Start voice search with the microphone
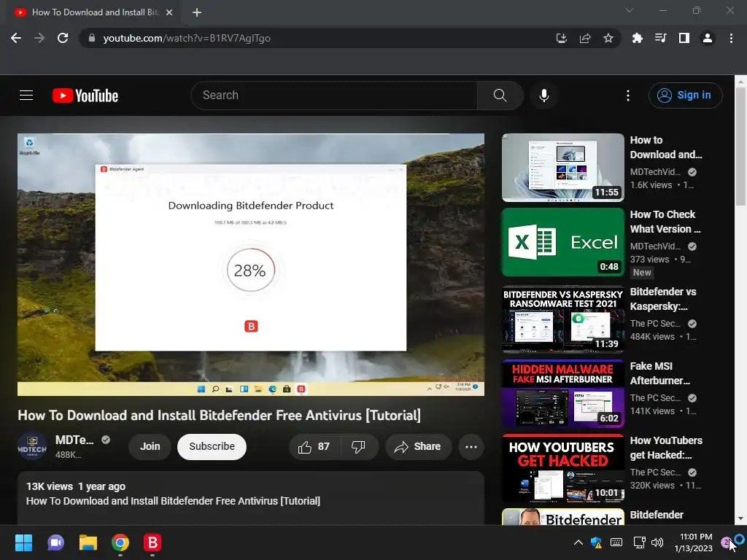The image size is (747, 560). pos(543,96)
